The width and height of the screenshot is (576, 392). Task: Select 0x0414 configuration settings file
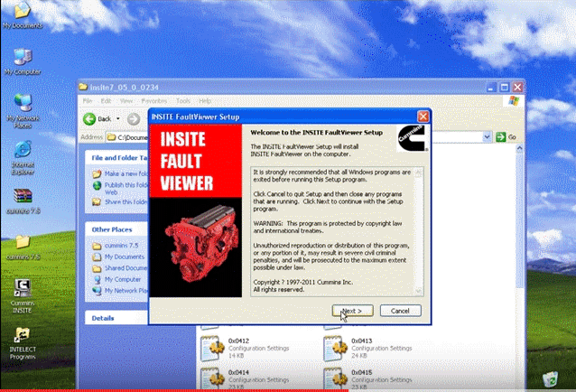pyautogui.click(x=245, y=378)
